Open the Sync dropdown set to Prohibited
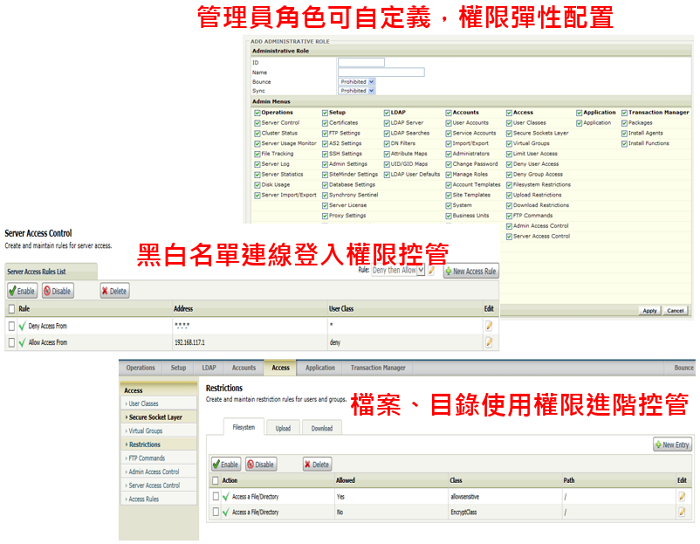The image size is (700, 544). click(357, 91)
